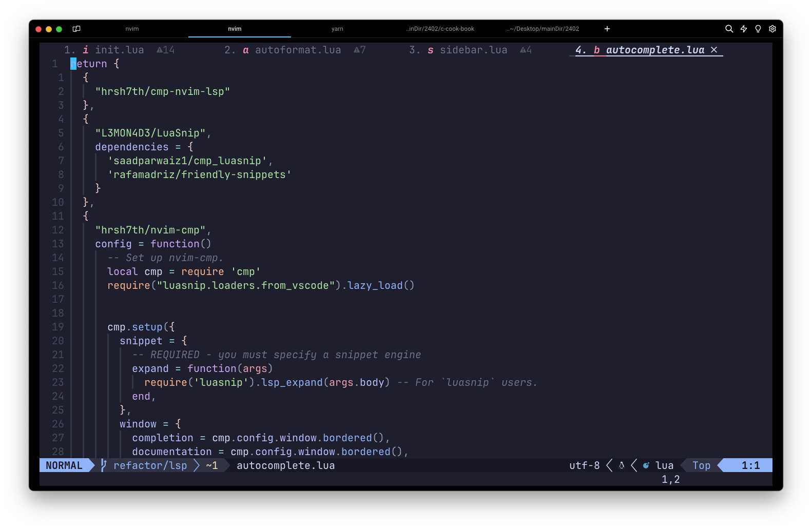812x529 pixels.
Task: Click the Lua filetype icon in statusline
Action: pos(646,465)
